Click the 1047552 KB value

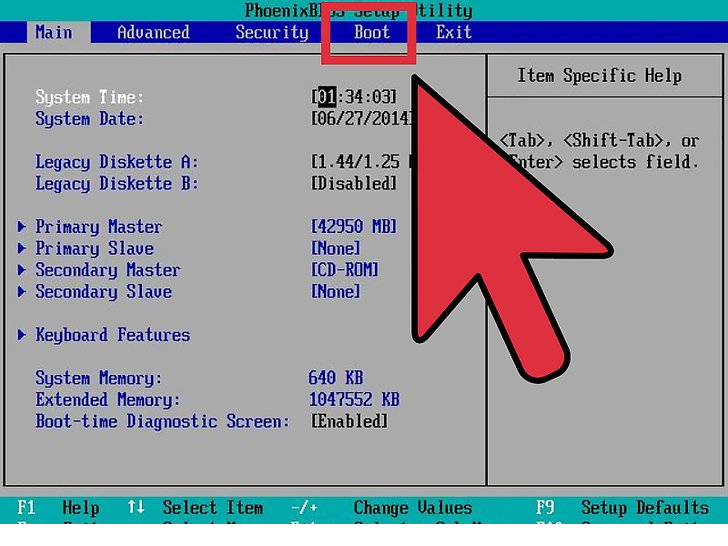click(x=354, y=399)
